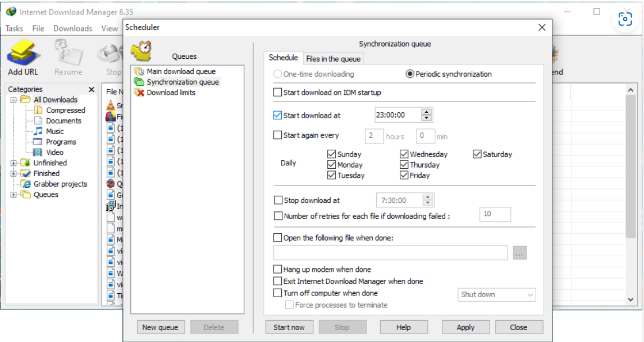Click the Documents category icon

[x=38, y=121]
